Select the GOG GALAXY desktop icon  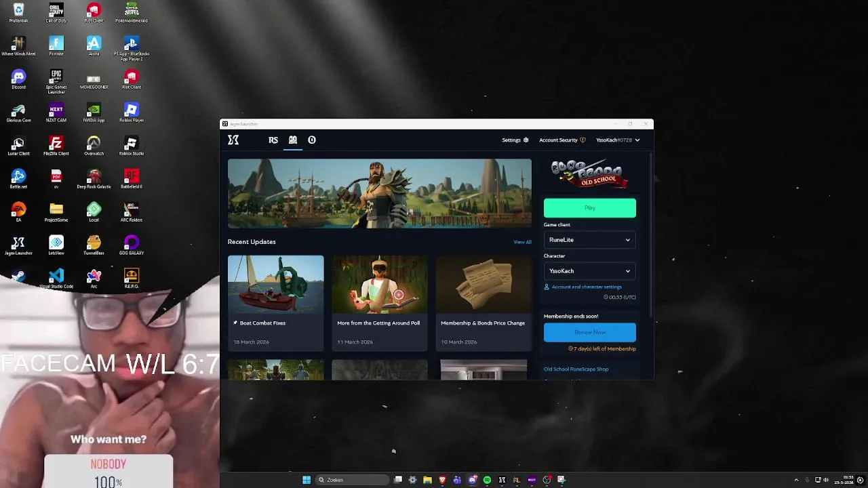coord(132,245)
